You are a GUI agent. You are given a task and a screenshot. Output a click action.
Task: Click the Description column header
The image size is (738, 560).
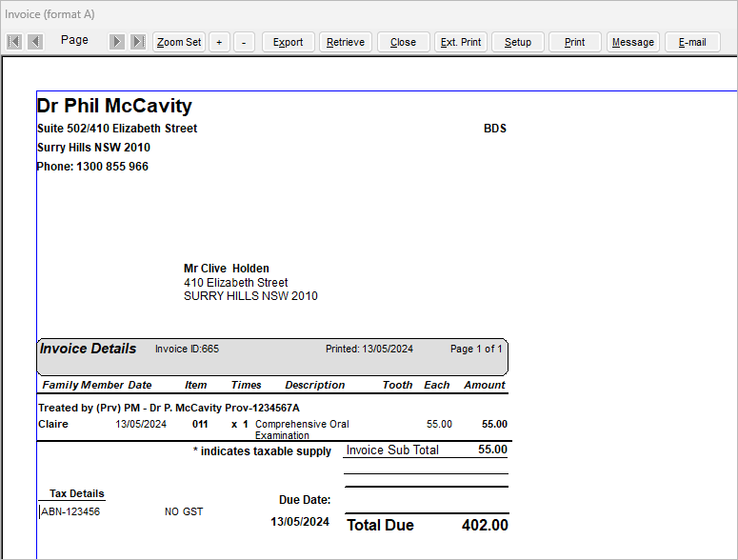pyautogui.click(x=315, y=385)
